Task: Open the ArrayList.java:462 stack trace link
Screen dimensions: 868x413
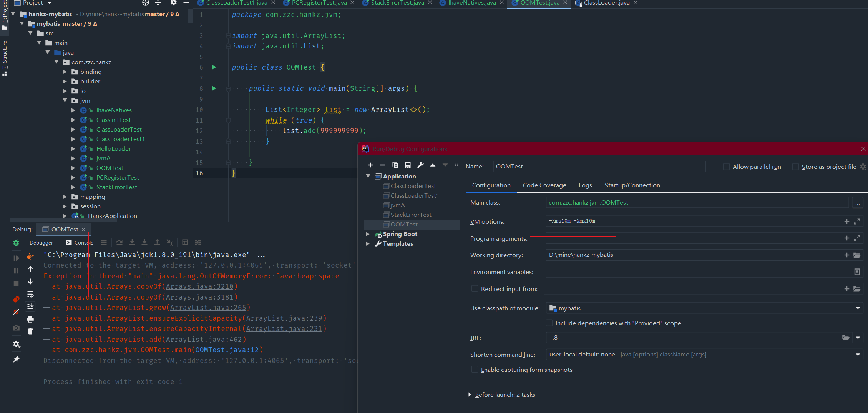Action: coord(204,340)
